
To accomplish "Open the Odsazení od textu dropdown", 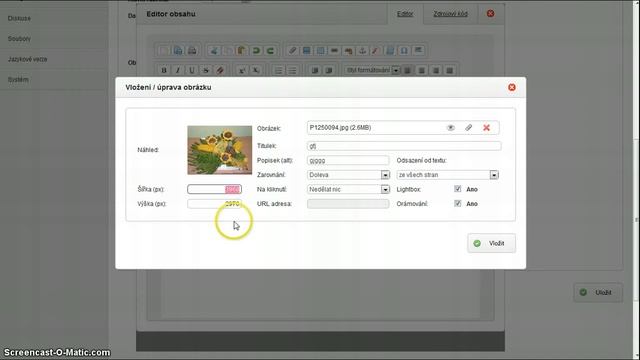I will (448, 175).
